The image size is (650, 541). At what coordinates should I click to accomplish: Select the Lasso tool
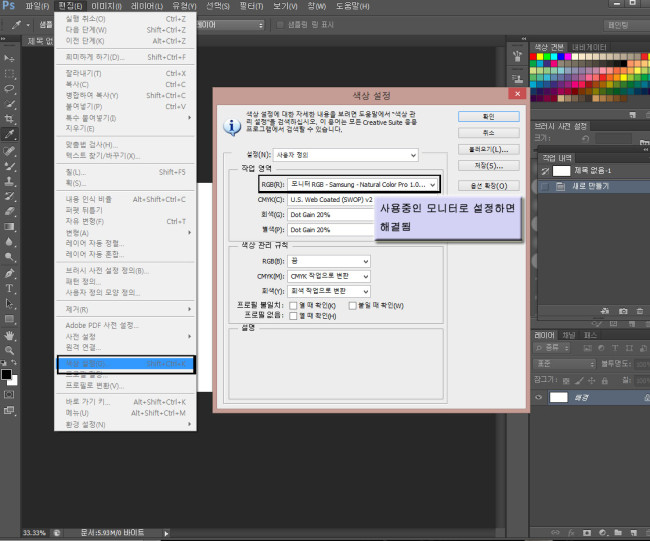(x=10, y=88)
